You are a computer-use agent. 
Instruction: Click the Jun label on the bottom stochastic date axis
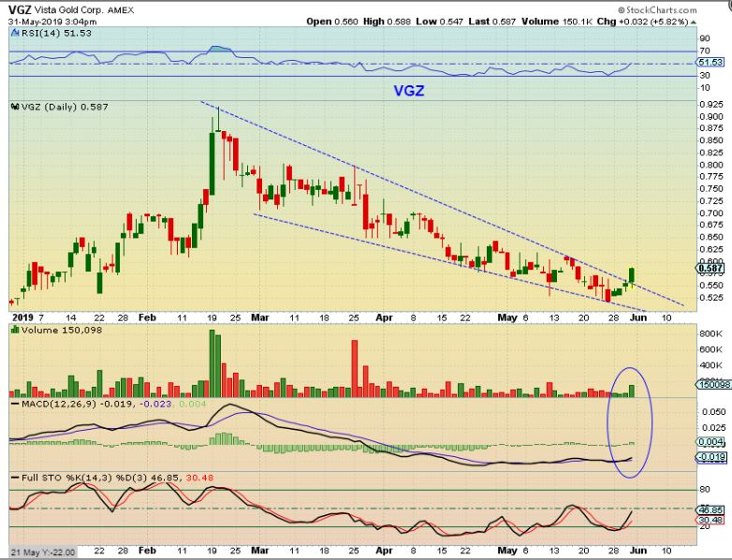tap(638, 551)
